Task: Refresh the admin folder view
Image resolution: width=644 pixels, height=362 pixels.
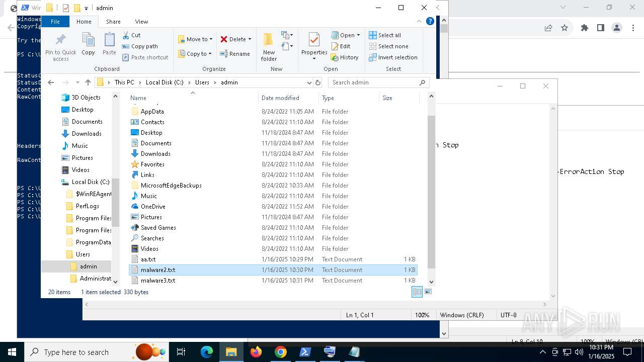Action: (x=318, y=82)
